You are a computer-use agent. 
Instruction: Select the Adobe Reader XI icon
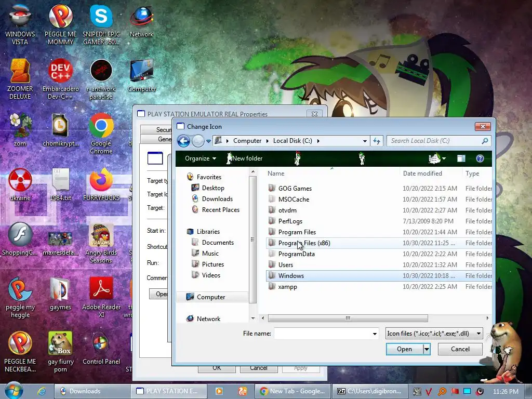[101, 298]
